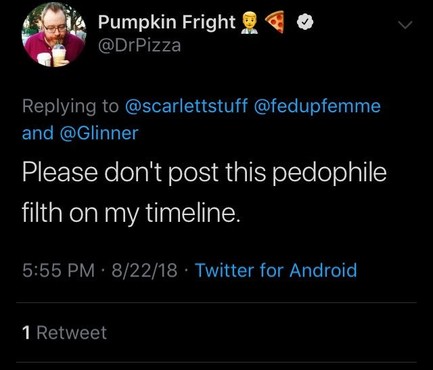
Task: Click the "Replying to" label
Action: 70,106
